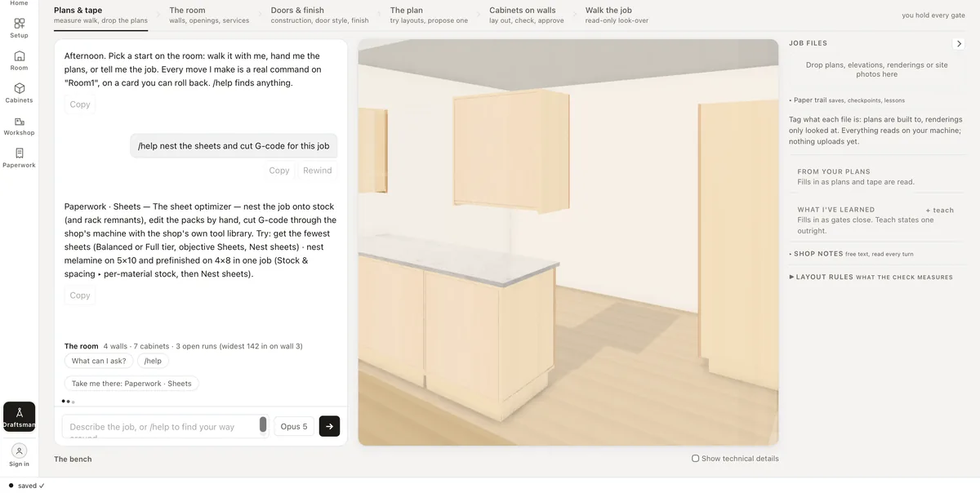Copy the /help user message
The image size is (980, 493).
click(279, 171)
